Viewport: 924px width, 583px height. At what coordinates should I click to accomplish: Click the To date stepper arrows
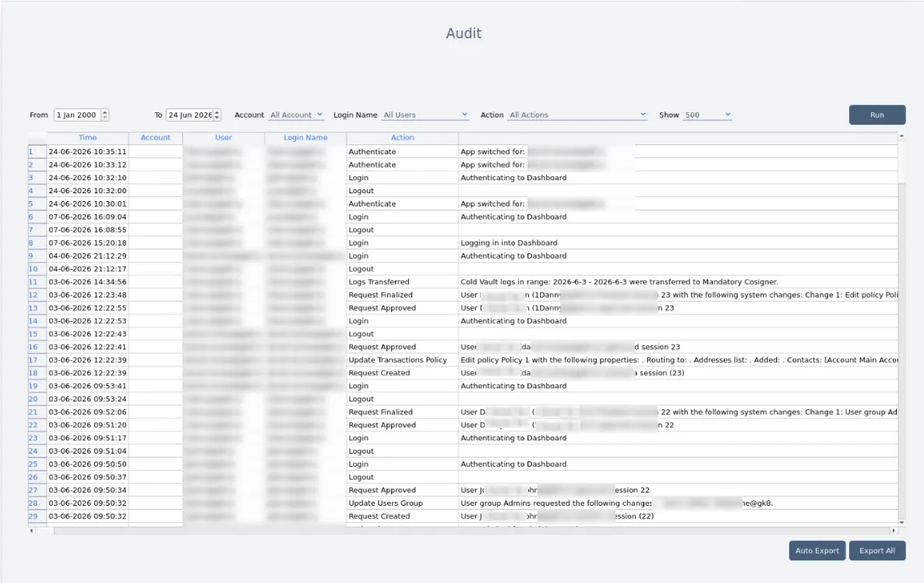click(x=217, y=115)
